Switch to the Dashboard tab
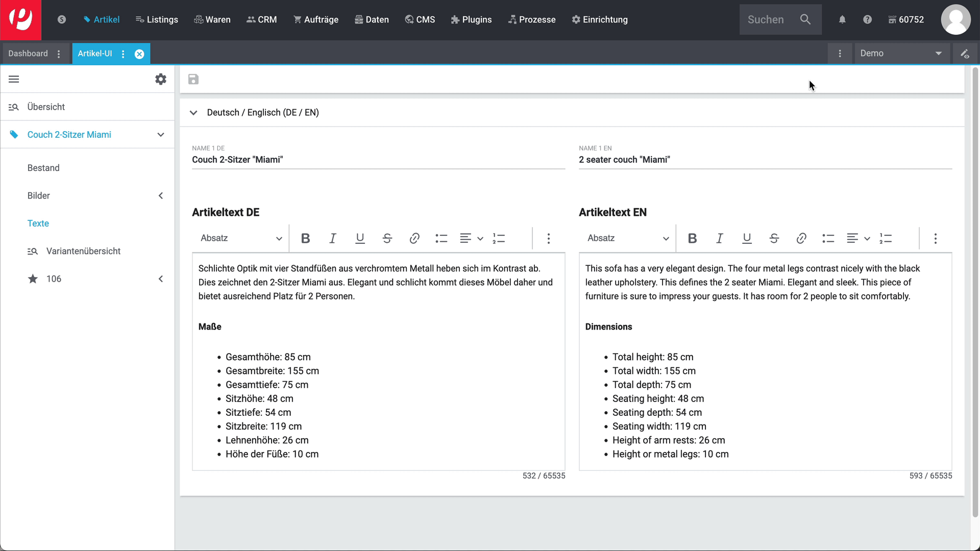Image resolution: width=980 pixels, height=551 pixels. click(x=28, y=54)
